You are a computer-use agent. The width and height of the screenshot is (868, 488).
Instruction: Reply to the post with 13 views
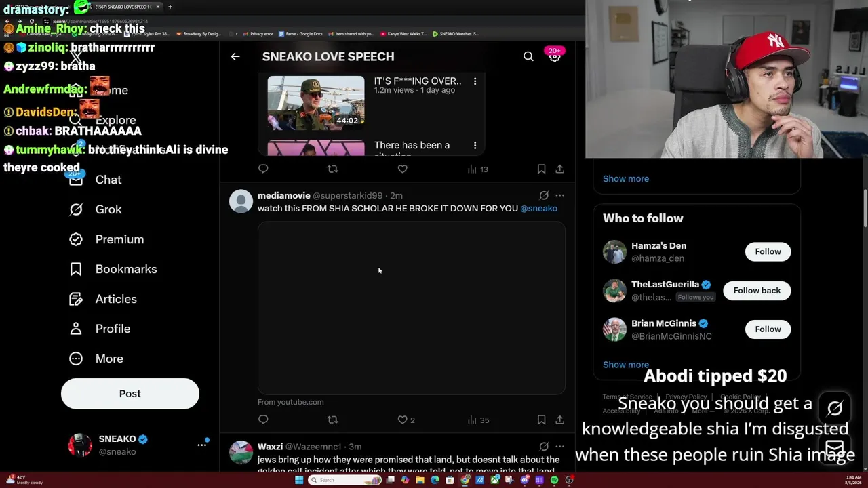click(263, 169)
